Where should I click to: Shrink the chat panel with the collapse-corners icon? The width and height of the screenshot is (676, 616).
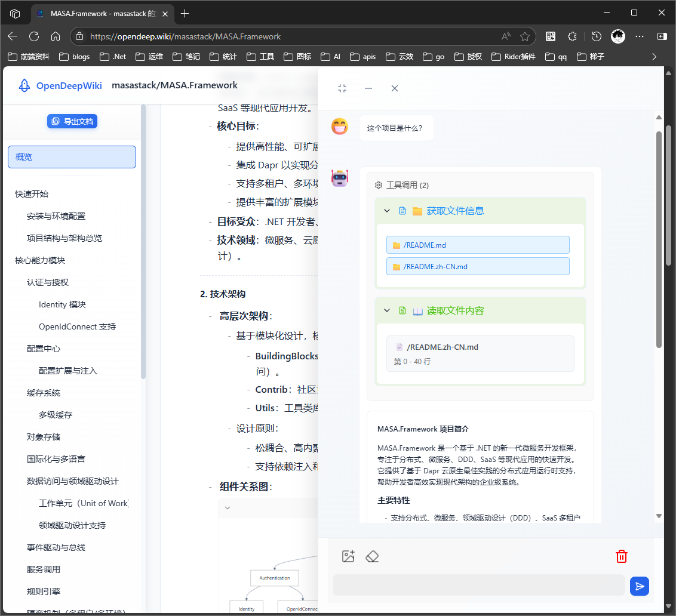pyautogui.click(x=342, y=88)
